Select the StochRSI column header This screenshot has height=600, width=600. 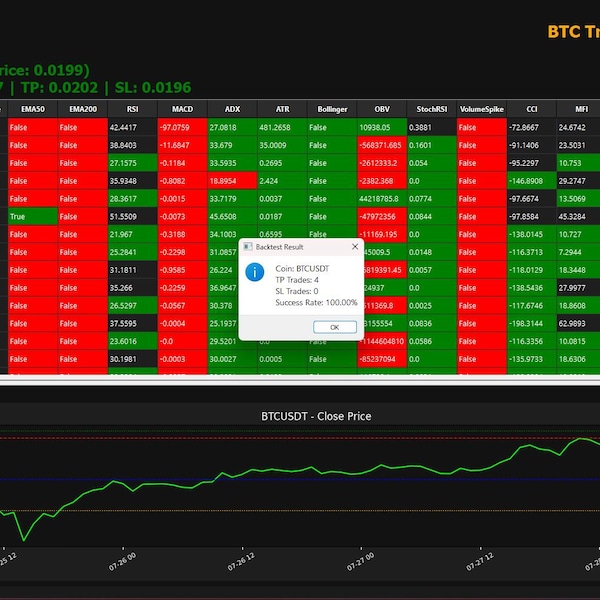[x=432, y=109]
